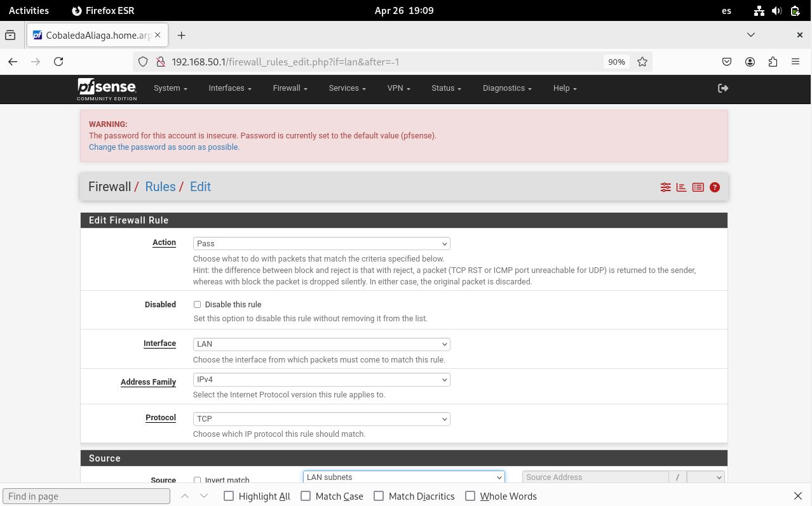Open the Action dropdown set to Pass

point(321,244)
